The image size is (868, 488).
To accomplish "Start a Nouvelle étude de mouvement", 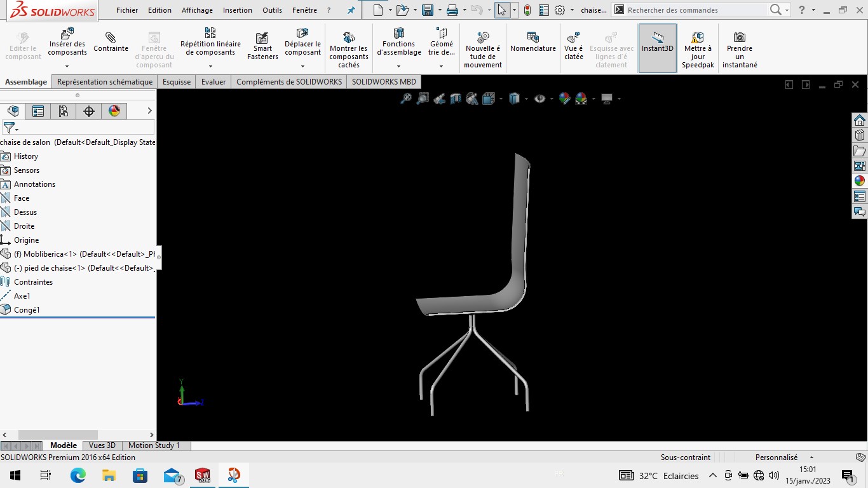I will [x=483, y=51].
